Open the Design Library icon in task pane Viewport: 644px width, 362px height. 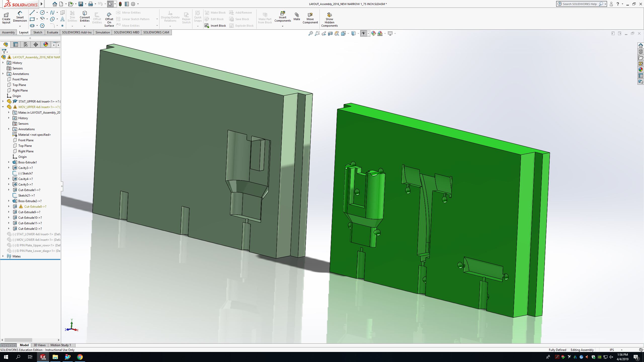640,52
